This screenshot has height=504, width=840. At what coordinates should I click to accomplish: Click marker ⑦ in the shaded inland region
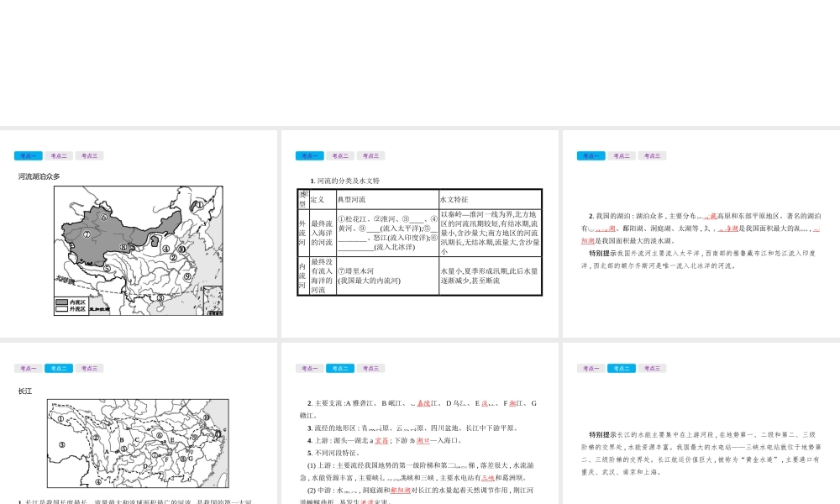pyautogui.click(x=87, y=234)
